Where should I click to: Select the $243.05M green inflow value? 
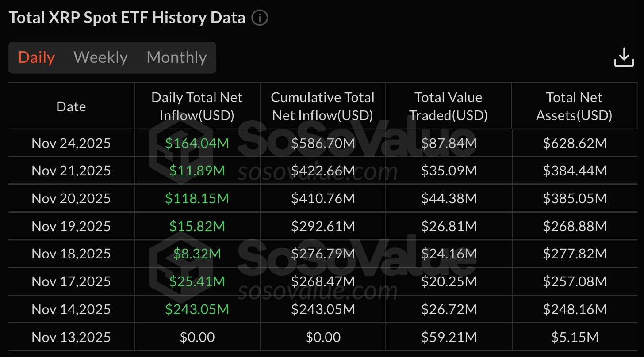click(197, 309)
